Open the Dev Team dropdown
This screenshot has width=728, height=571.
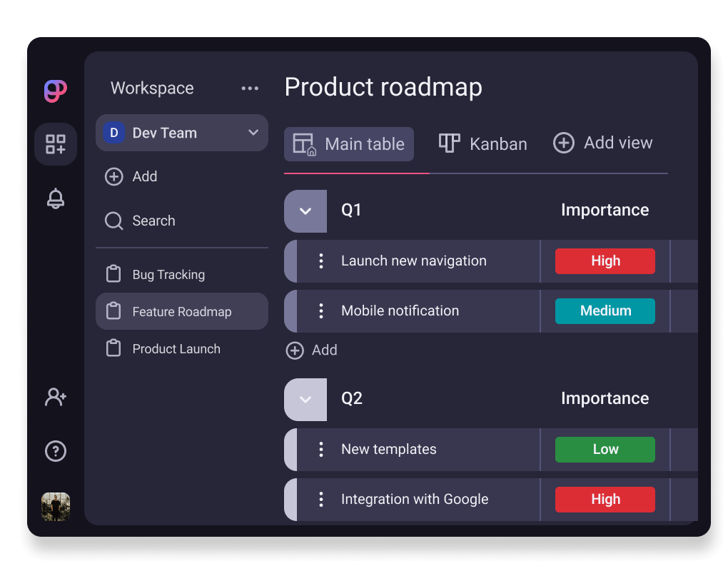pyautogui.click(x=181, y=133)
